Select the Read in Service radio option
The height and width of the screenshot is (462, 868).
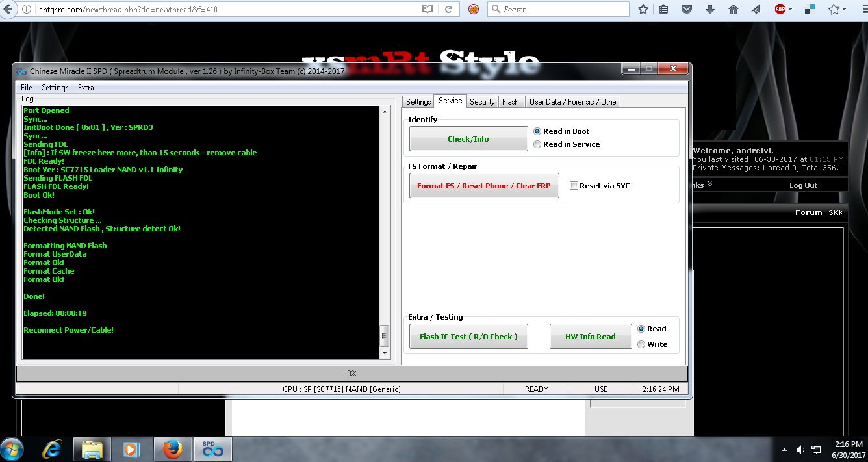[x=567, y=144]
